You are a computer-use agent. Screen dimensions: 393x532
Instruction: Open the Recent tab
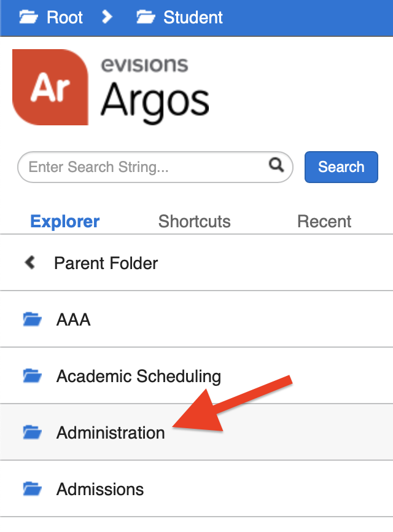pos(324,221)
